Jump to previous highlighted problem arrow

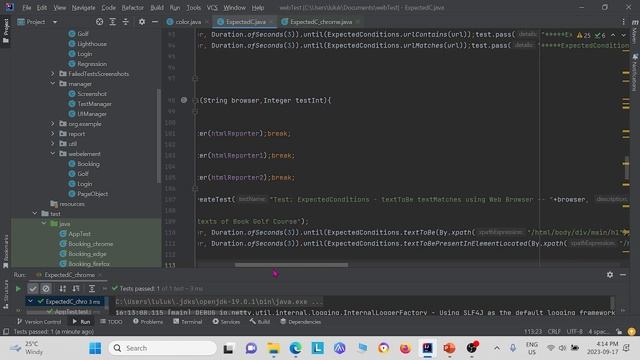point(613,35)
